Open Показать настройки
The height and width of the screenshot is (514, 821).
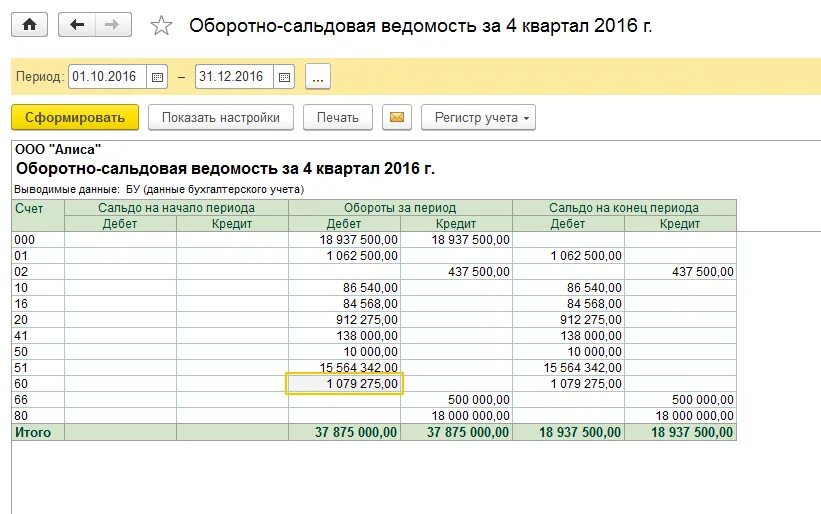point(220,117)
